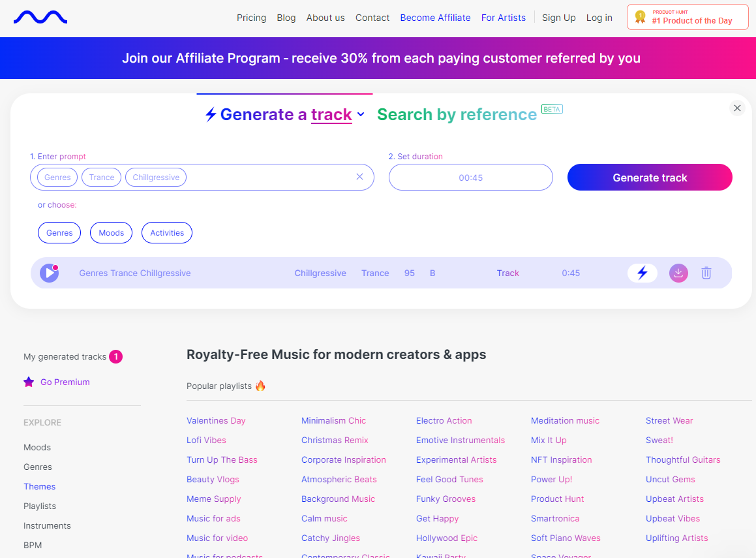This screenshot has width=756, height=558.
Task: Open the Pricing menu item
Action: [x=251, y=18]
